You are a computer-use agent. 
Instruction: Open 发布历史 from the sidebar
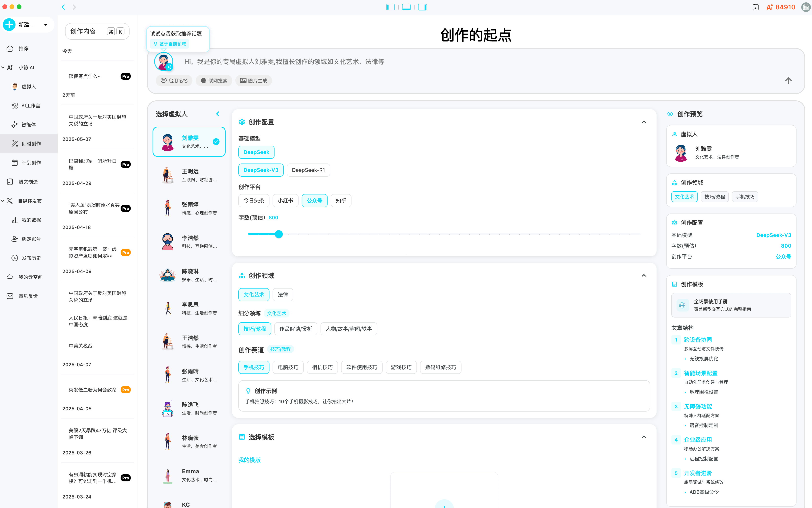(x=31, y=258)
